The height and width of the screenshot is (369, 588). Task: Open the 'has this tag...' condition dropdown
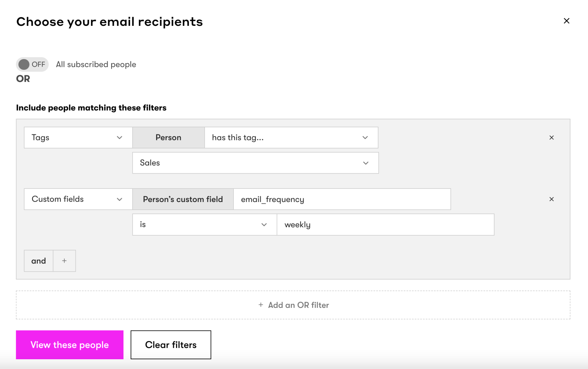point(291,137)
